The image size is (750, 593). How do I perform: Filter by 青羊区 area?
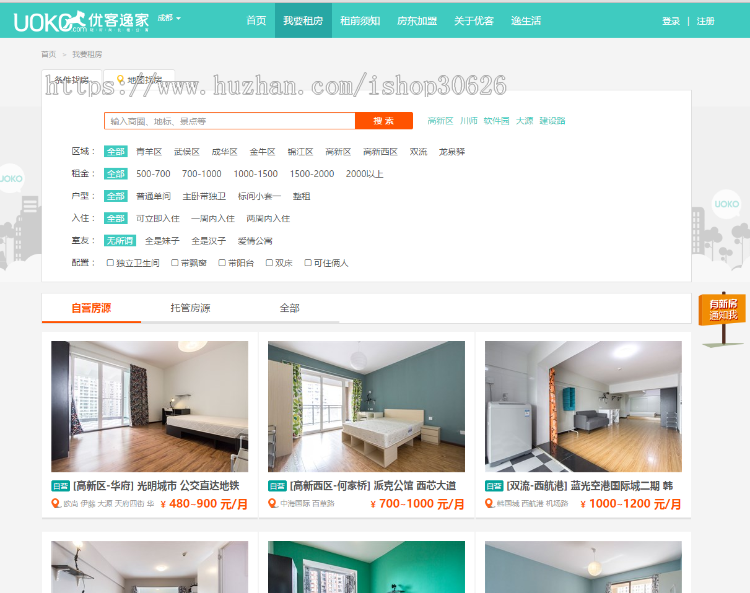point(149,152)
